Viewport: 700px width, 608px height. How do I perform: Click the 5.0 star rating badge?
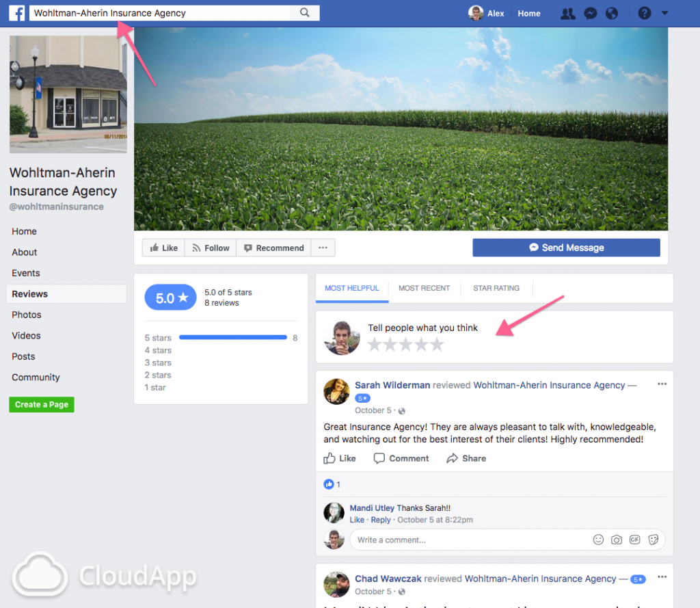pos(170,298)
